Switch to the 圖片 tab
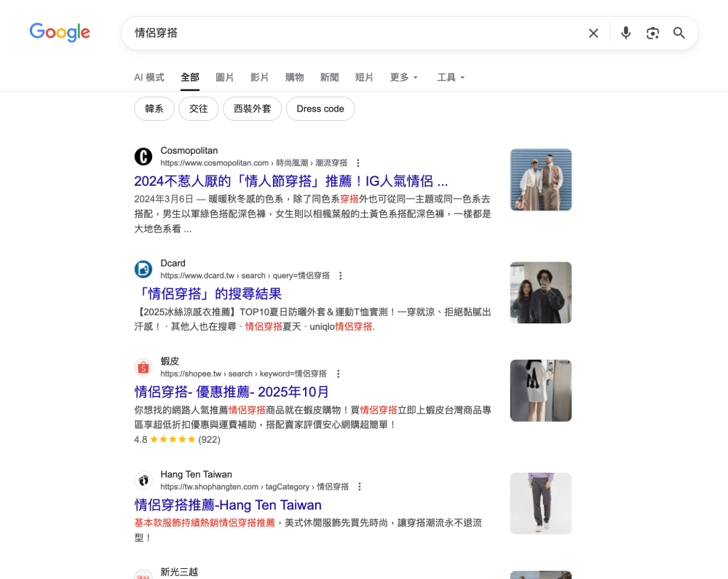 coord(225,77)
